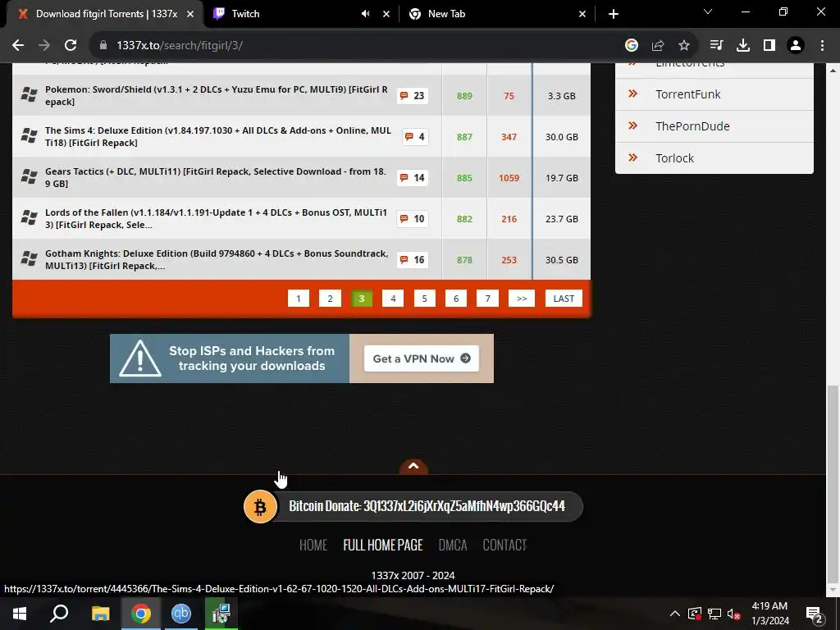
Task: Click the Windows icon beside Gears Tactics
Action: [x=29, y=176]
